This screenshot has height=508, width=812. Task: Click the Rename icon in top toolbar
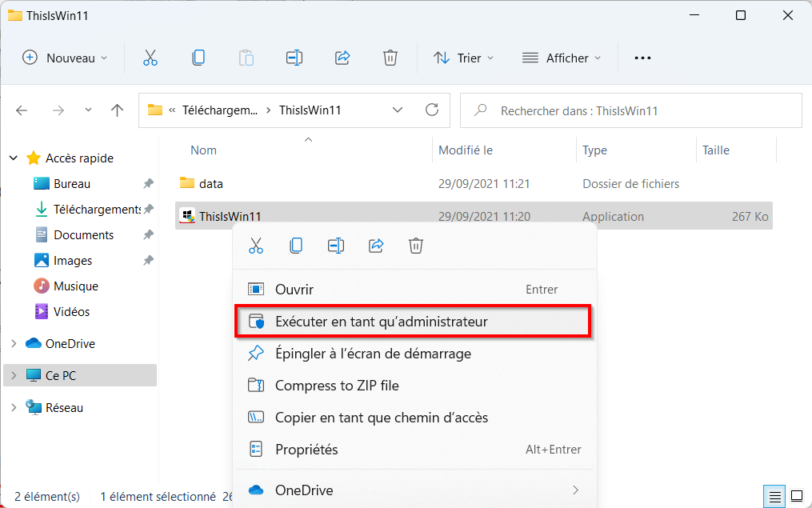[294, 58]
